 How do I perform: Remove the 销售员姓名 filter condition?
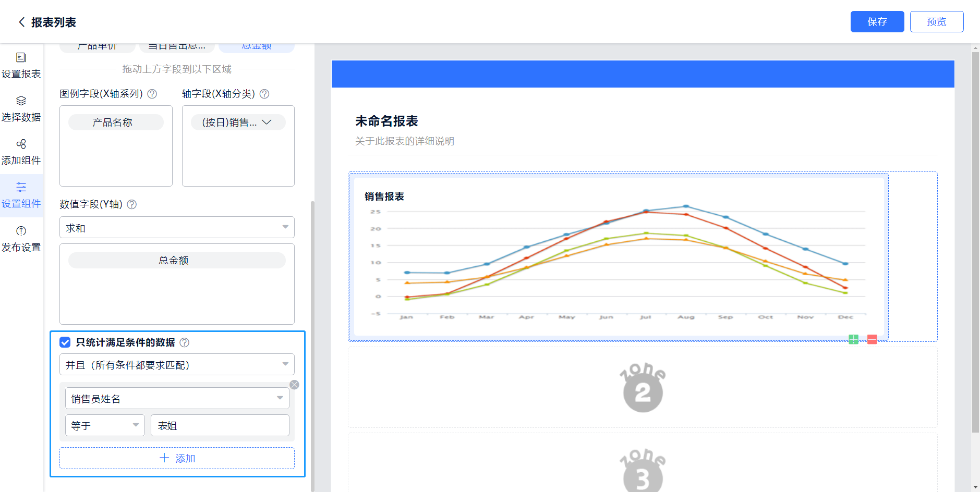295,385
